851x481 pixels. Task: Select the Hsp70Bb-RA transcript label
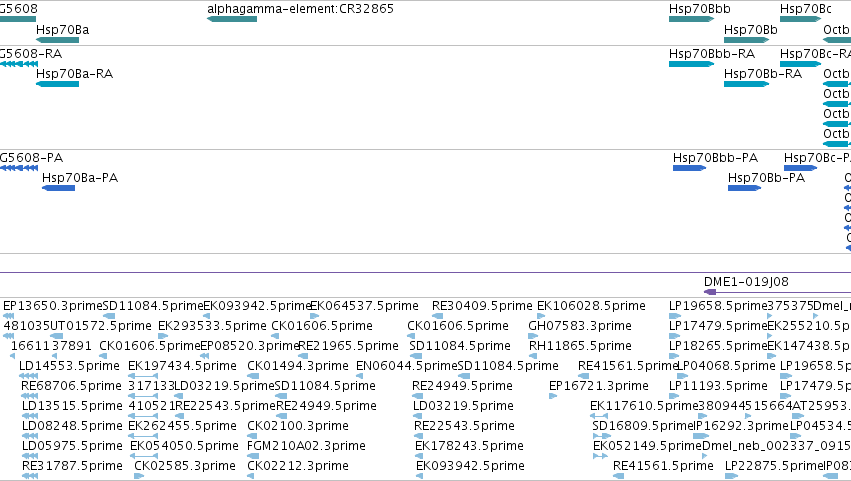tap(763, 74)
